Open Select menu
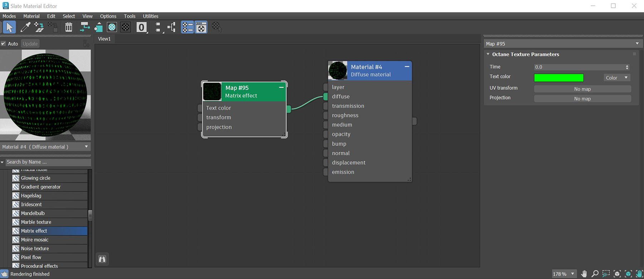Image resolution: width=644 pixels, height=279 pixels. coord(69,16)
